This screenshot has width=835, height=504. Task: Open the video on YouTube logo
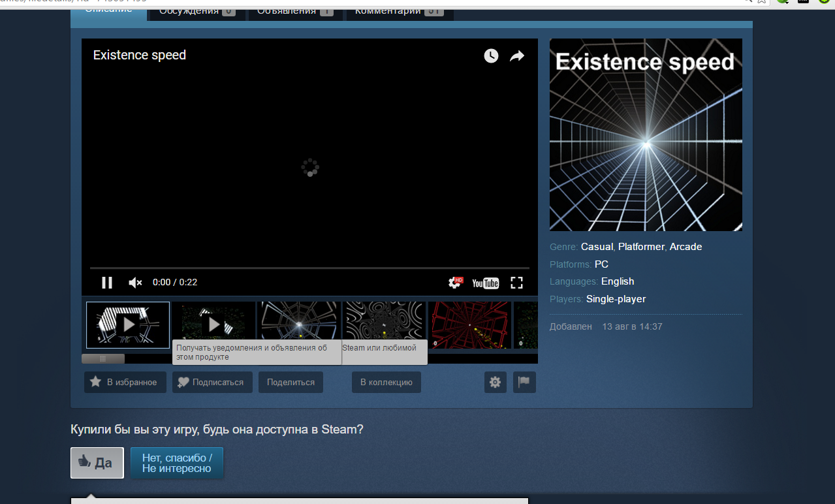[x=486, y=283]
